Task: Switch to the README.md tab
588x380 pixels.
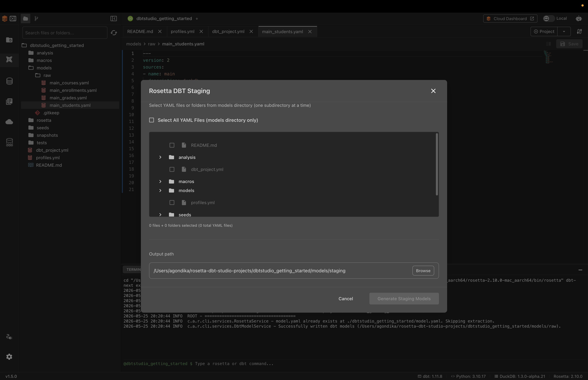Action: tap(140, 32)
